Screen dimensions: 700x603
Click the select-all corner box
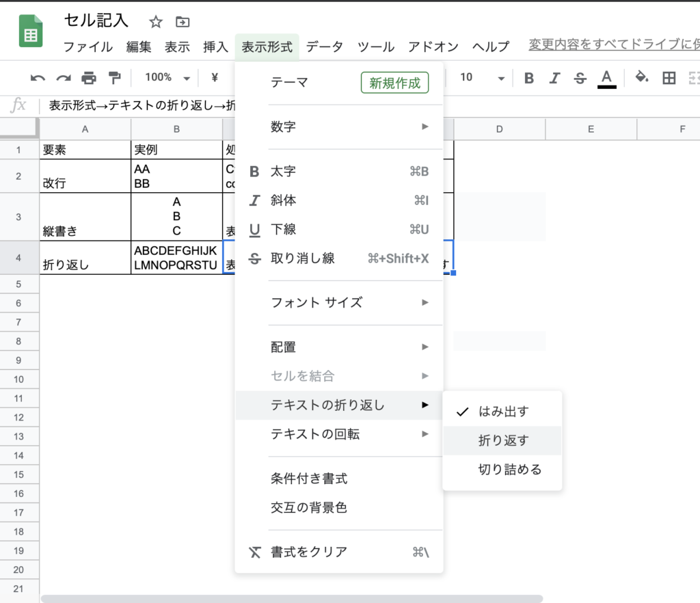[x=18, y=129]
